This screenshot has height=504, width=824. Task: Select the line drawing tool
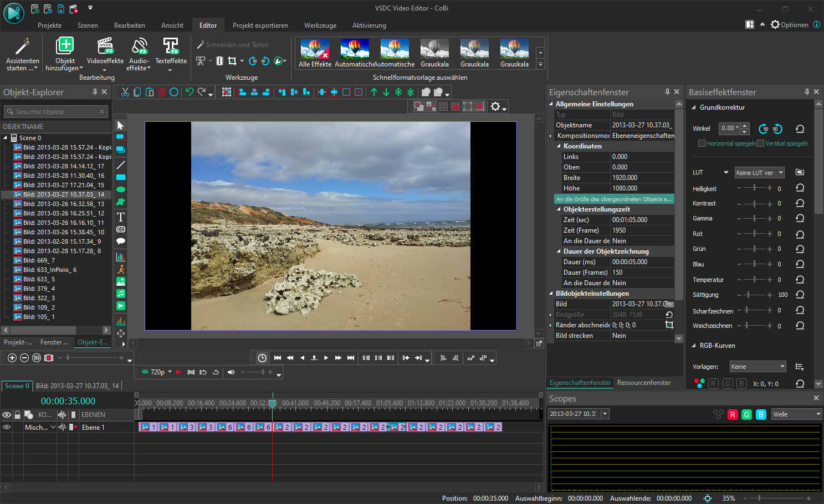(x=121, y=165)
